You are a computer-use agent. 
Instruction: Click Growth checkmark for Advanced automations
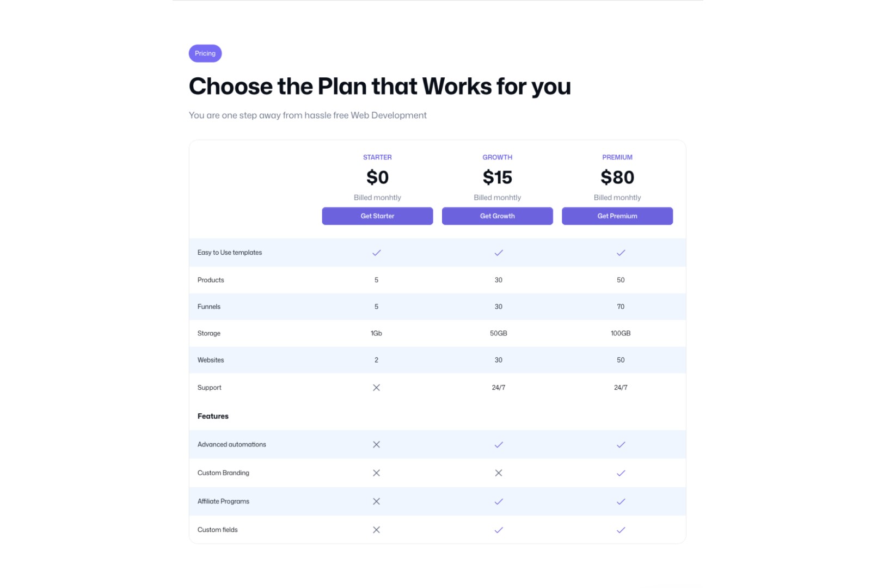499,445
